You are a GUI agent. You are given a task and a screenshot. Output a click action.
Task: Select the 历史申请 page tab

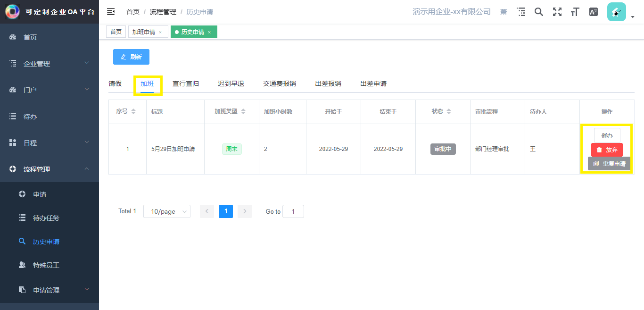click(193, 32)
